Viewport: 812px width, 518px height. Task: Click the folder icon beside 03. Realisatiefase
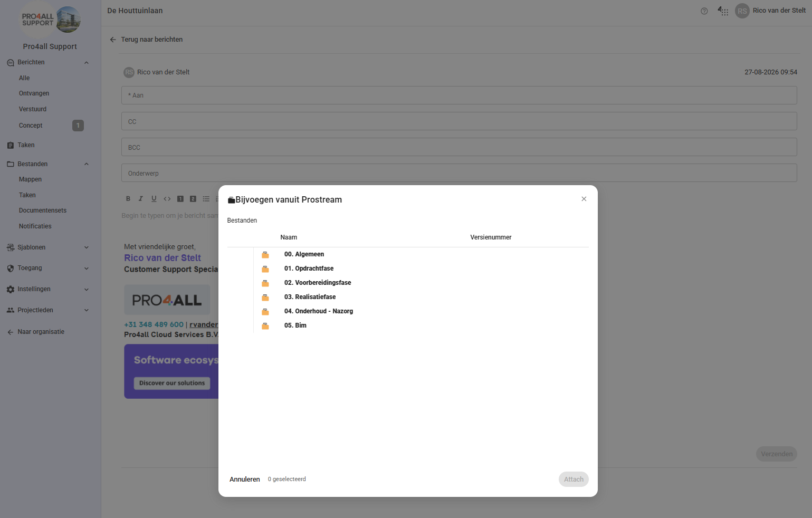click(265, 298)
